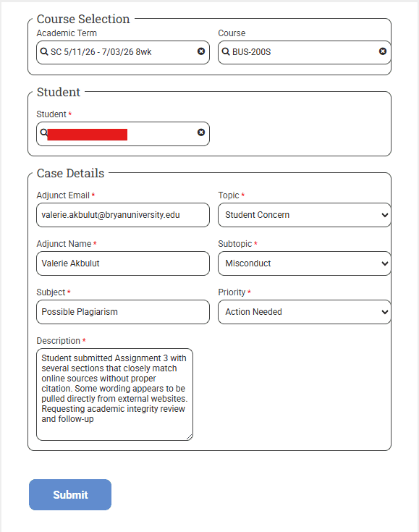The height and width of the screenshot is (532, 419).
Task: Open the Priority Action Needed dropdown
Action: point(305,312)
